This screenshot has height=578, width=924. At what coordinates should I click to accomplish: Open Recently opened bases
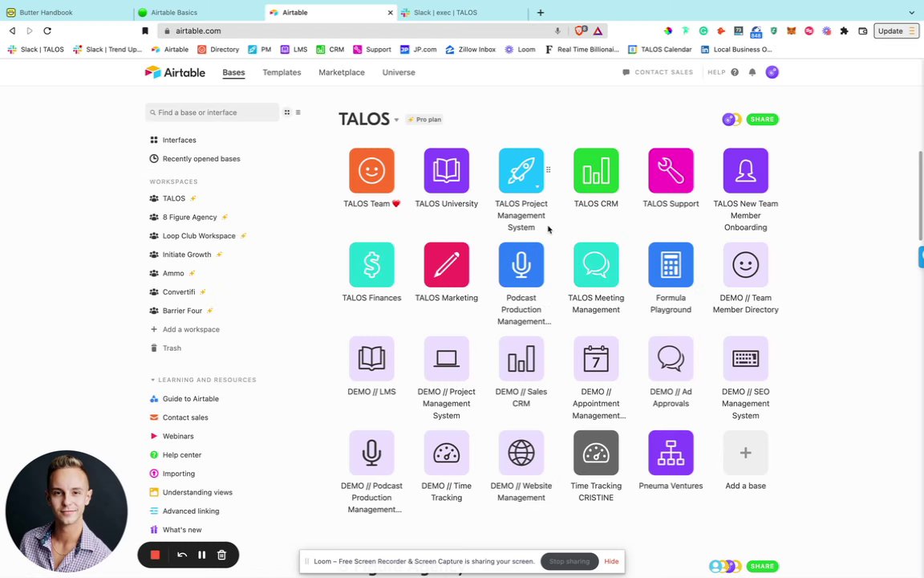click(x=195, y=159)
